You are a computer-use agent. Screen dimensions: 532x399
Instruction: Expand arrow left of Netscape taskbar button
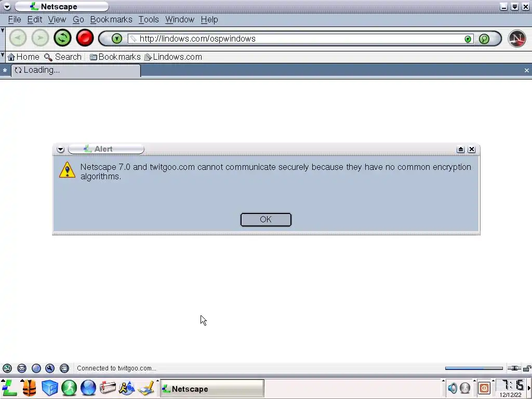pyautogui.click(x=157, y=381)
